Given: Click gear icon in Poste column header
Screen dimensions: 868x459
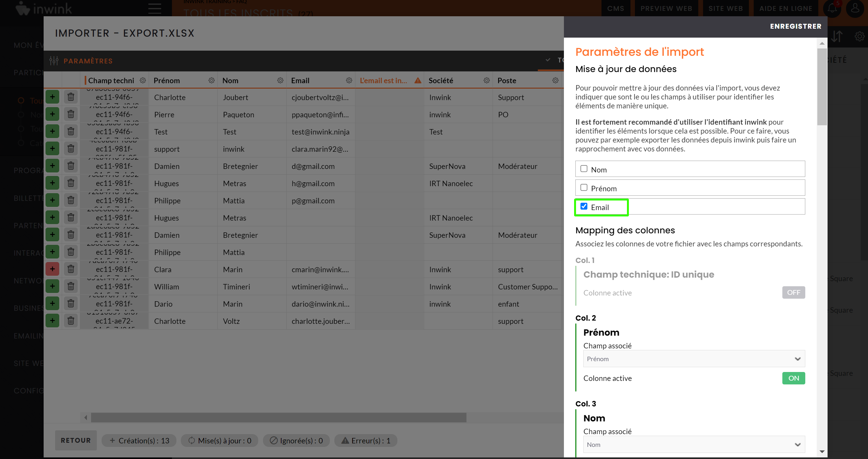Looking at the screenshot, I should (555, 80).
